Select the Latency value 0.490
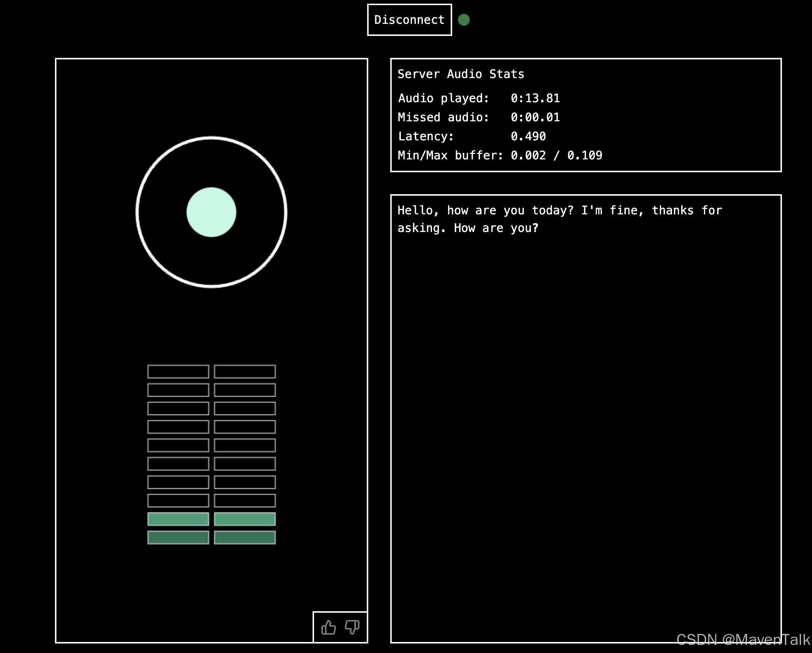Screen dimensions: 812x653 [x=528, y=136]
